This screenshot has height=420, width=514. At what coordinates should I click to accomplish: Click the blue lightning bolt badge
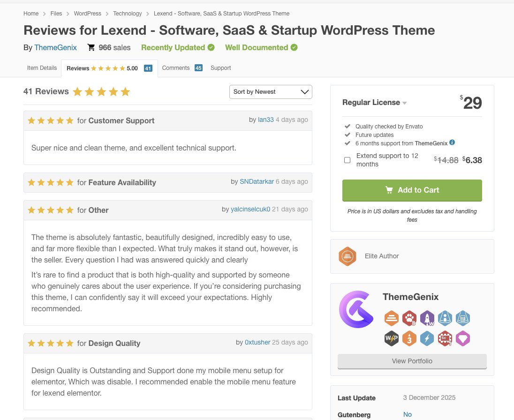point(427,338)
